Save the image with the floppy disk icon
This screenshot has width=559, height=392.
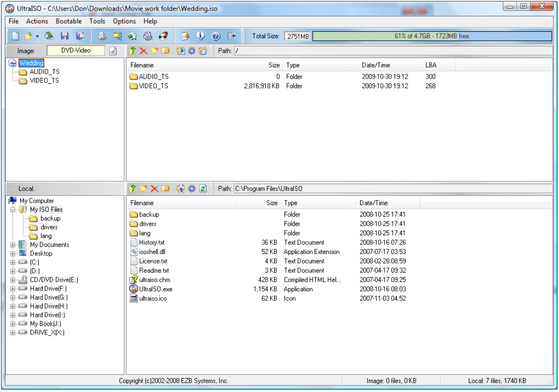tap(65, 36)
